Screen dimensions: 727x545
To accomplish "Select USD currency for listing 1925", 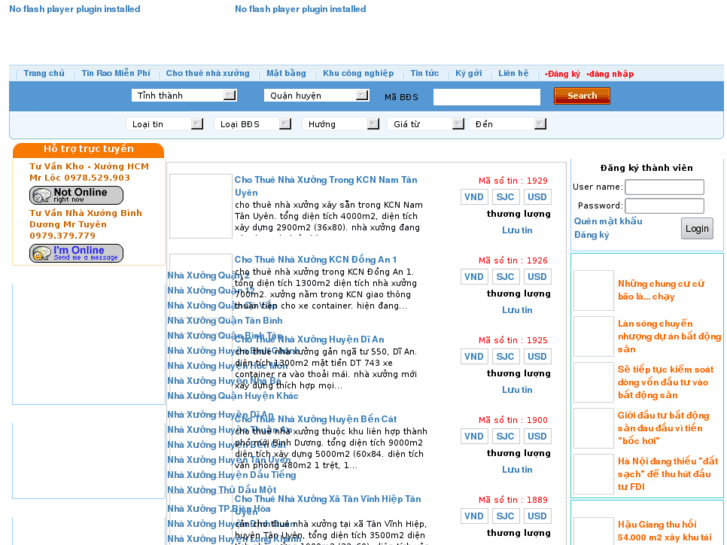I will [x=537, y=357].
